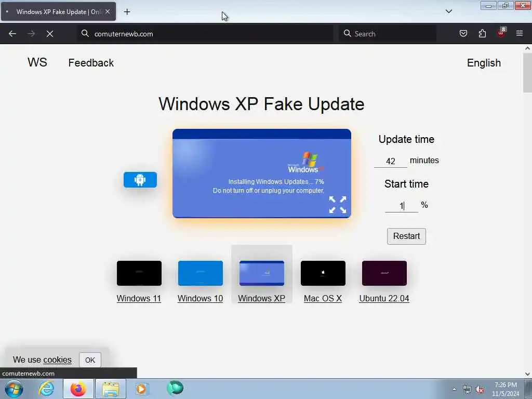Show hidden tray icons arrow
This screenshot has height=399, width=532.
point(454,390)
